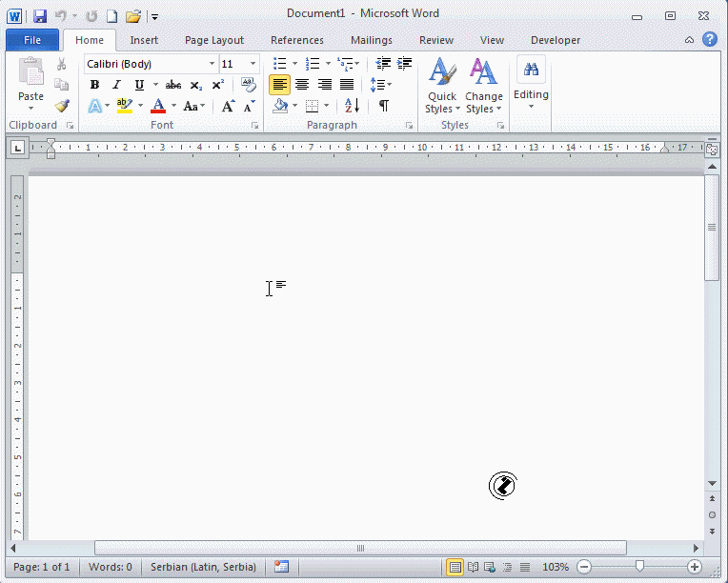Switch to the Insert tab

point(144,40)
